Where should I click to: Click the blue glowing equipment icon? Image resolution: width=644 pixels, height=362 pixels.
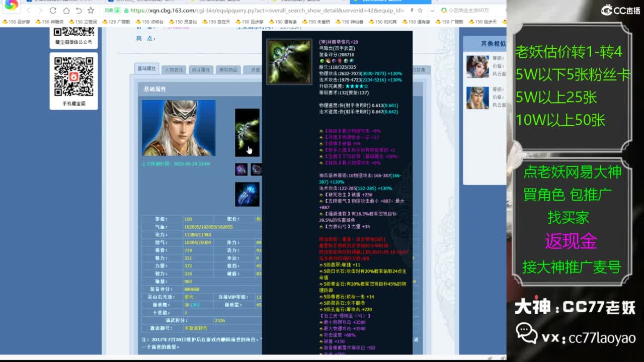coord(247,194)
